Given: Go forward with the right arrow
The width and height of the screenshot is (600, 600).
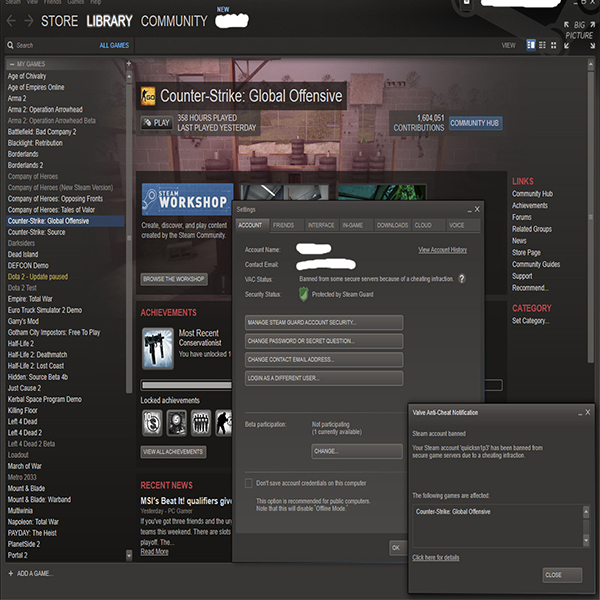Looking at the screenshot, I should 29,21.
